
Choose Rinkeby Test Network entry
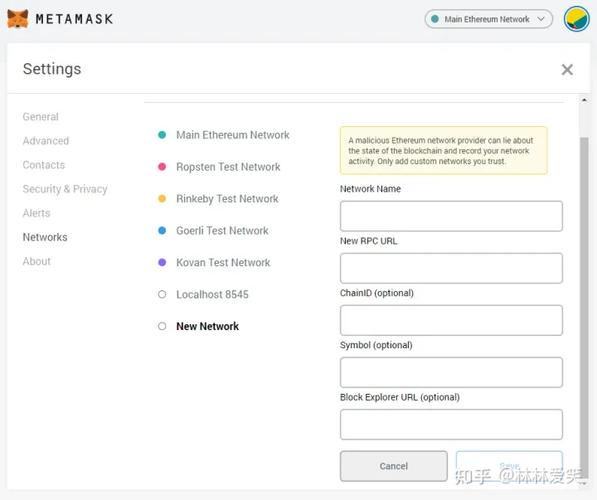click(218, 199)
